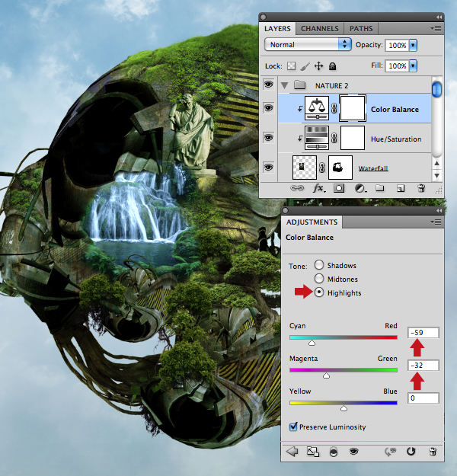The height and width of the screenshot is (476, 457).
Task: Select the Hue/Saturation layer name
Action: 396,139
